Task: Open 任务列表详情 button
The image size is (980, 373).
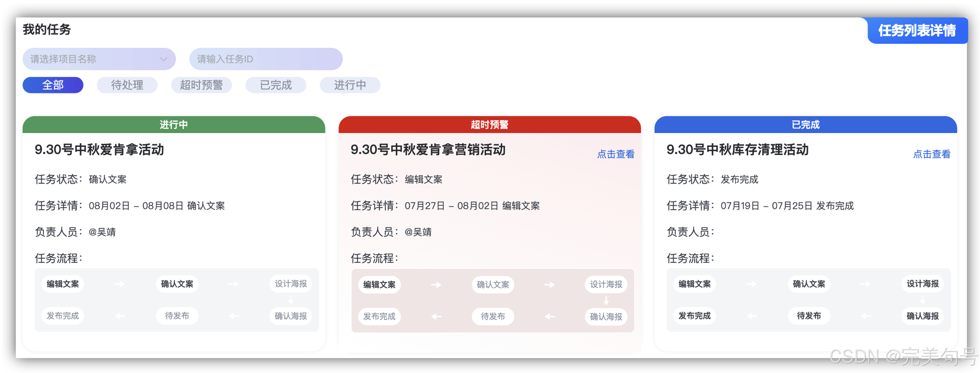Action: point(917,31)
